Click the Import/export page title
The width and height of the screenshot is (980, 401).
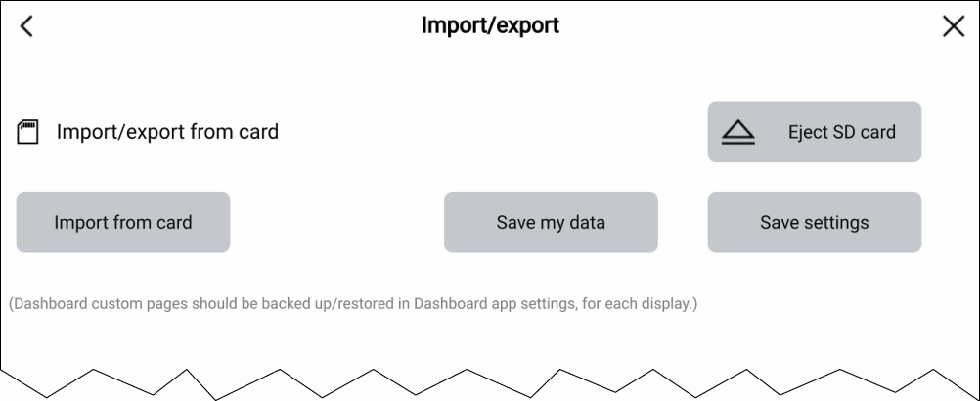(x=490, y=25)
